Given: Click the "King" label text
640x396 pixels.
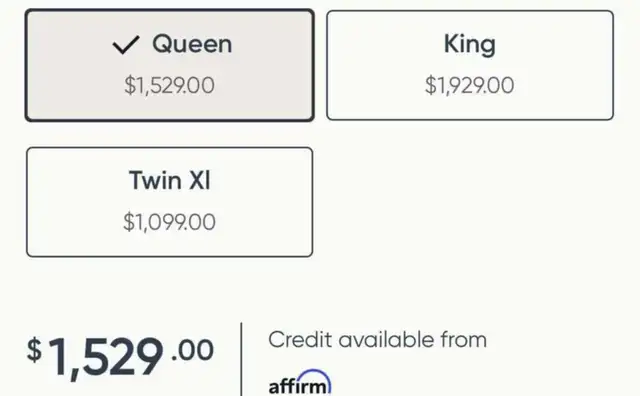Looking at the screenshot, I should (x=470, y=44).
